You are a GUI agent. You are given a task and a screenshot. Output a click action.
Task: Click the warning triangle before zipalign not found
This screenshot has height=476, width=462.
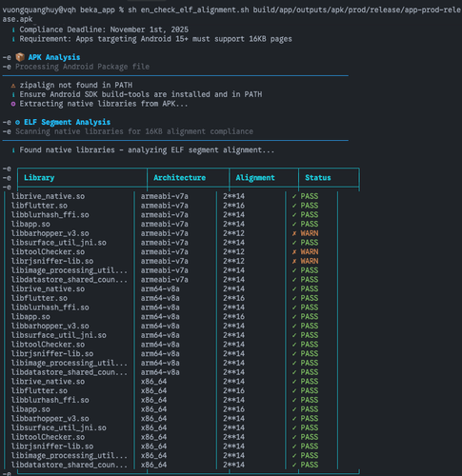(x=13, y=86)
